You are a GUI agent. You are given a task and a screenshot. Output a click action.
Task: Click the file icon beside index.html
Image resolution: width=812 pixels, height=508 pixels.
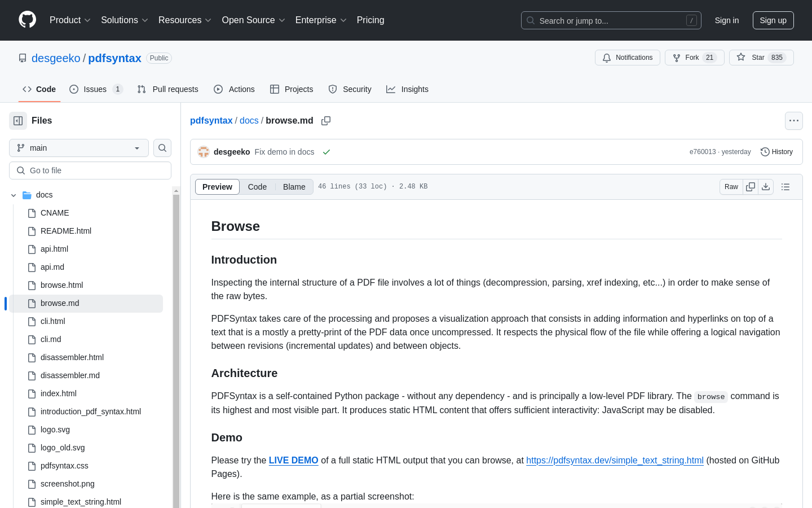tap(32, 394)
